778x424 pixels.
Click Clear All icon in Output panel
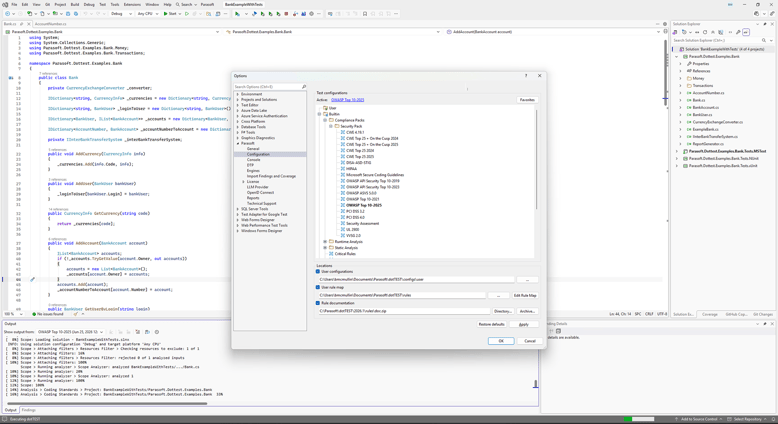(138, 332)
